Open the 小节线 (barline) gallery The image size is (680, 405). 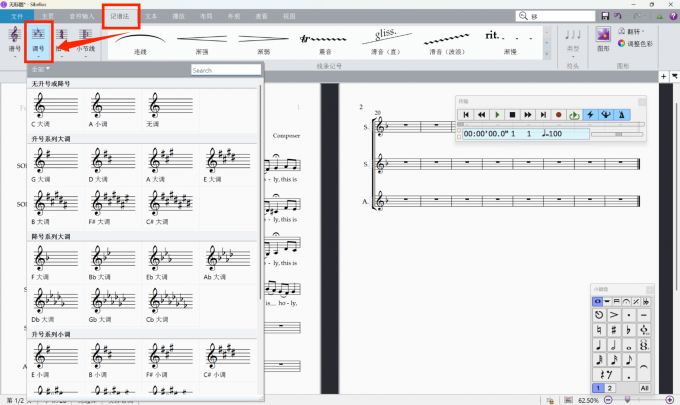(85, 40)
